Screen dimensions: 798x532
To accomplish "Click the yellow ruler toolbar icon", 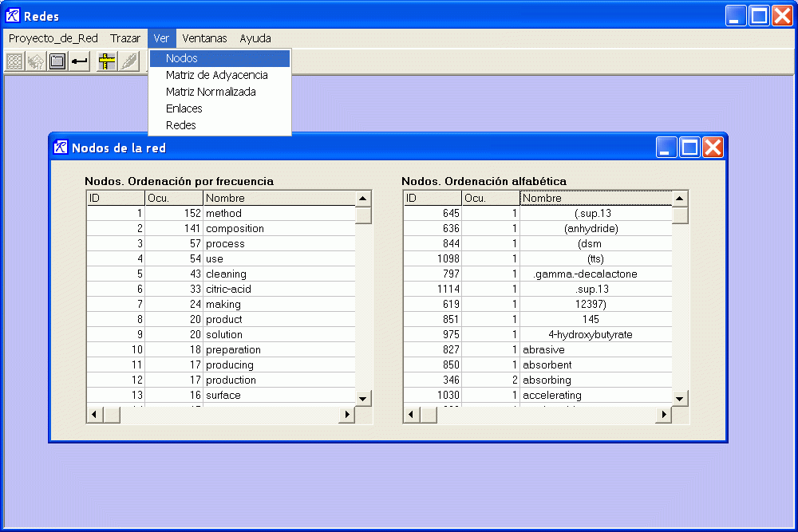I will coord(107,61).
